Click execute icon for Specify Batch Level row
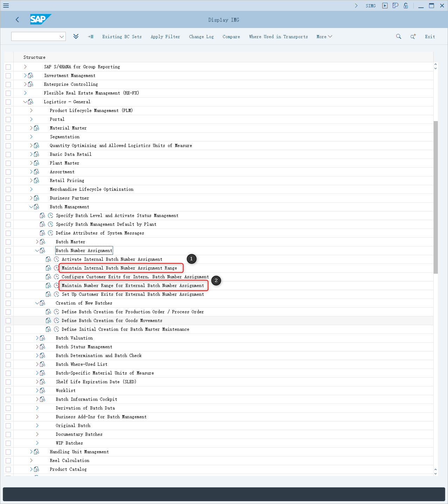This screenshot has height=504, width=448. (x=50, y=216)
